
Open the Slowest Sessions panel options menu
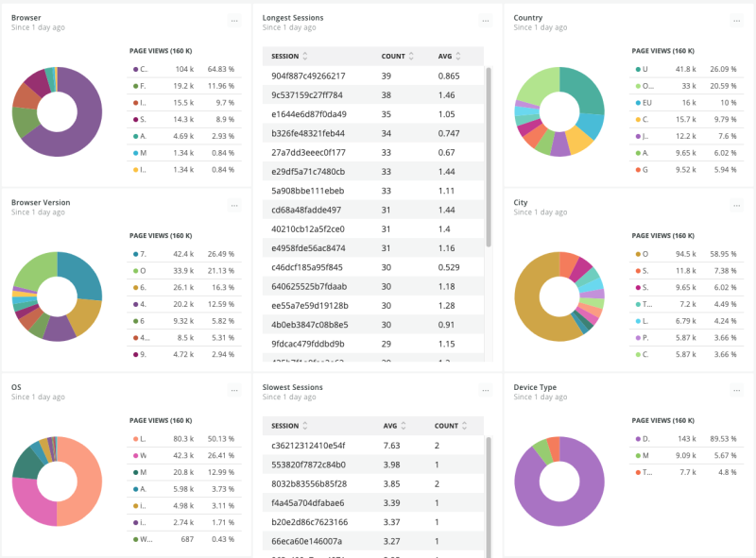pos(486,390)
